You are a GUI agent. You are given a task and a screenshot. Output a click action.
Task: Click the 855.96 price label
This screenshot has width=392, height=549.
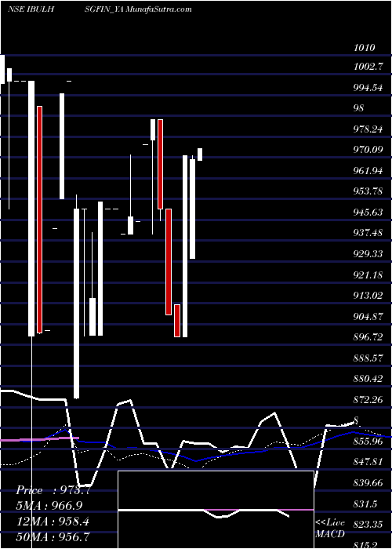(368, 441)
